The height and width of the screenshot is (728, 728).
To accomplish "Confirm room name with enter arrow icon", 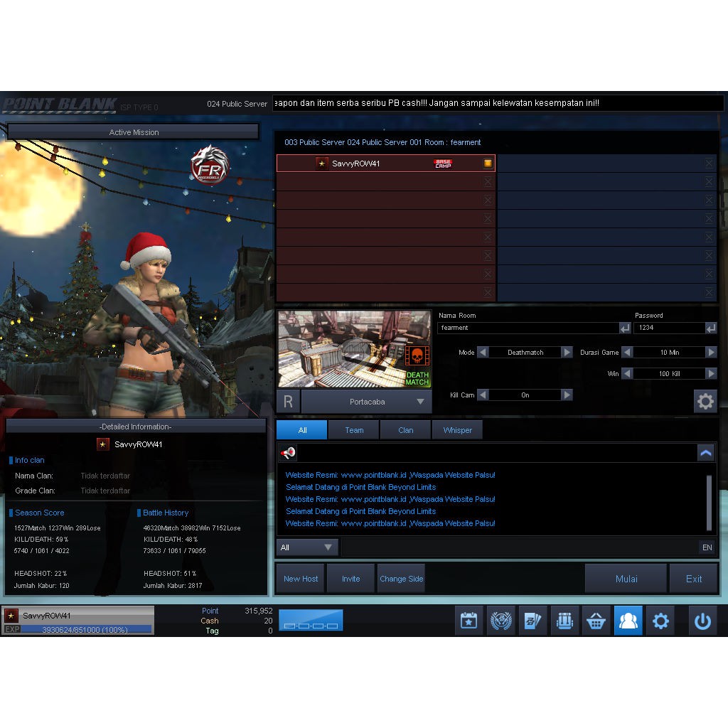I will point(625,328).
